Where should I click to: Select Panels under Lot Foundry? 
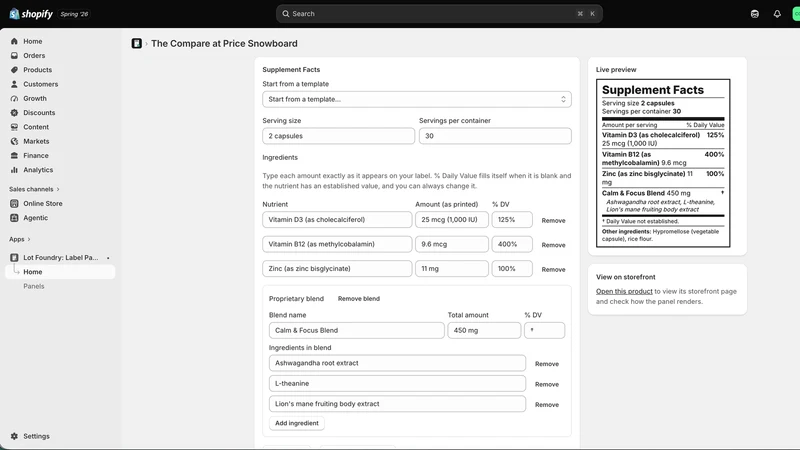tap(34, 286)
